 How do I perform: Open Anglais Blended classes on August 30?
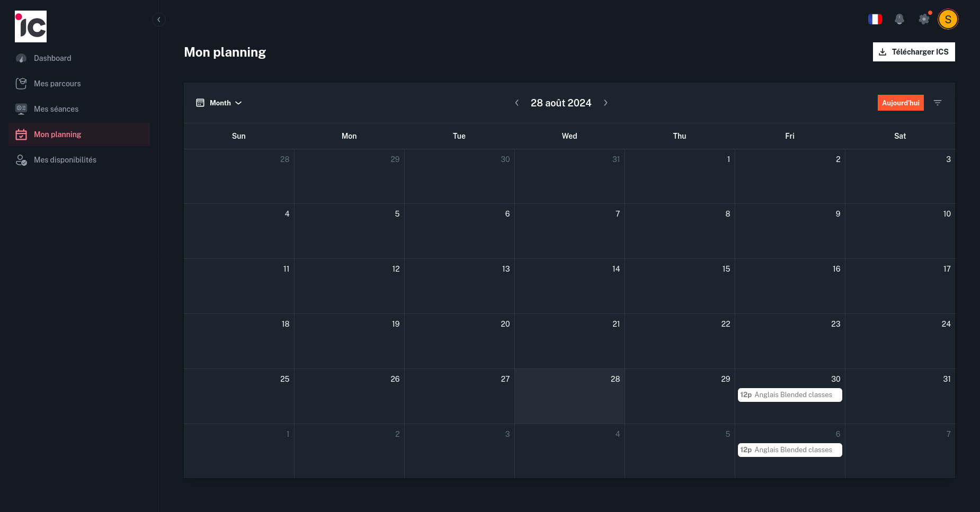click(x=789, y=394)
